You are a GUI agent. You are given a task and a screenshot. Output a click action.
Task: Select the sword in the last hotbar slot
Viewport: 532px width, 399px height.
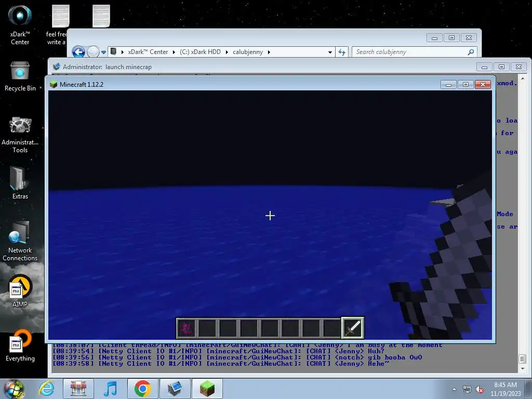click(353, 328)
